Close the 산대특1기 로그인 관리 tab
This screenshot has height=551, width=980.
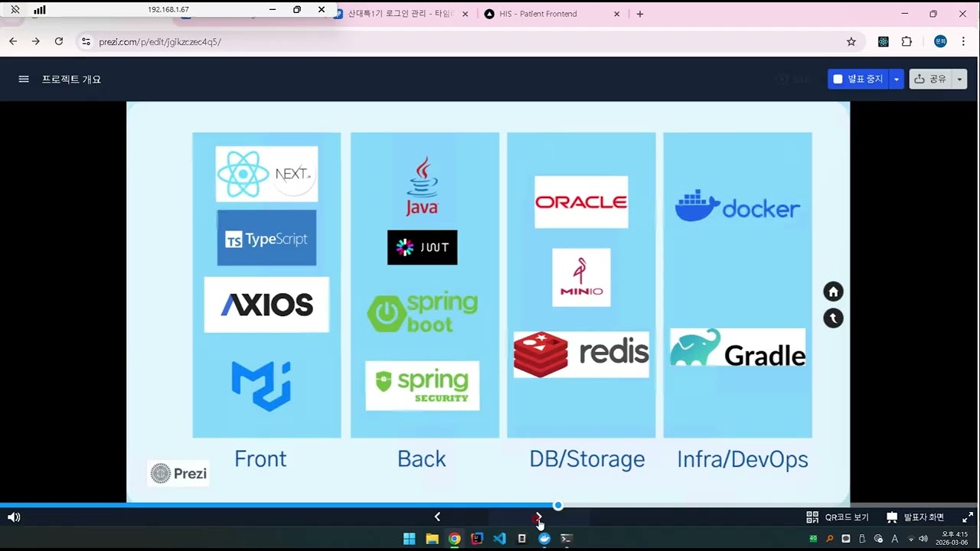[465, 14]
